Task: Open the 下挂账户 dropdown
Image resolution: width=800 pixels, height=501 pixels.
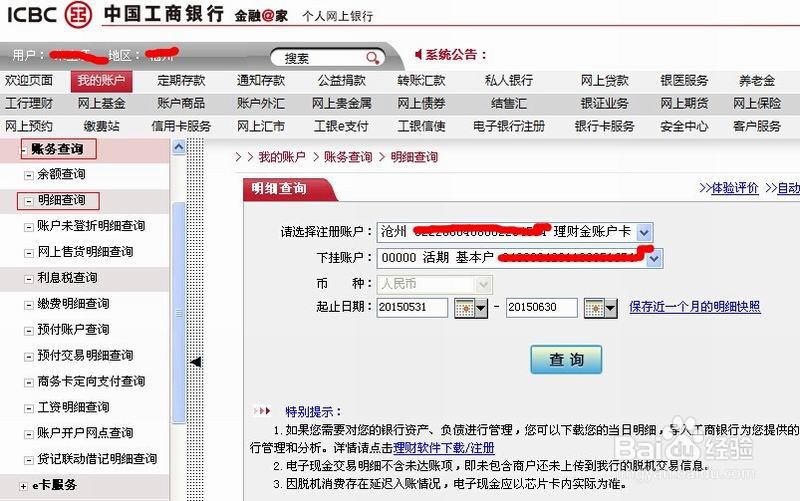Action: coord(654,259)
